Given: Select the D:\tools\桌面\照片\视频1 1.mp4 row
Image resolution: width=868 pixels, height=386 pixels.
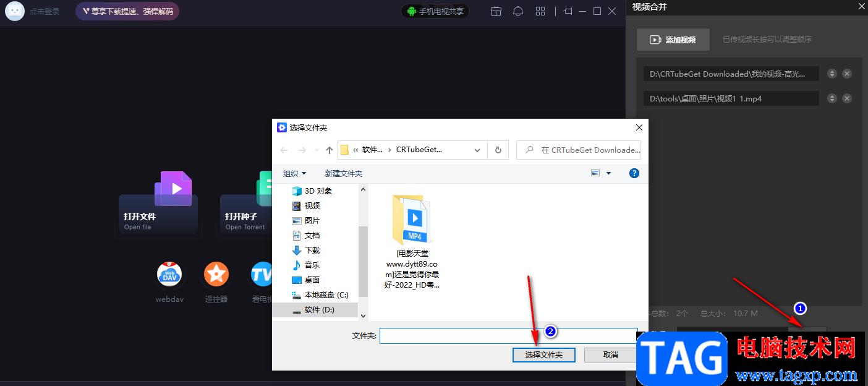Looking at the screenshot, I should pos(731,98).
